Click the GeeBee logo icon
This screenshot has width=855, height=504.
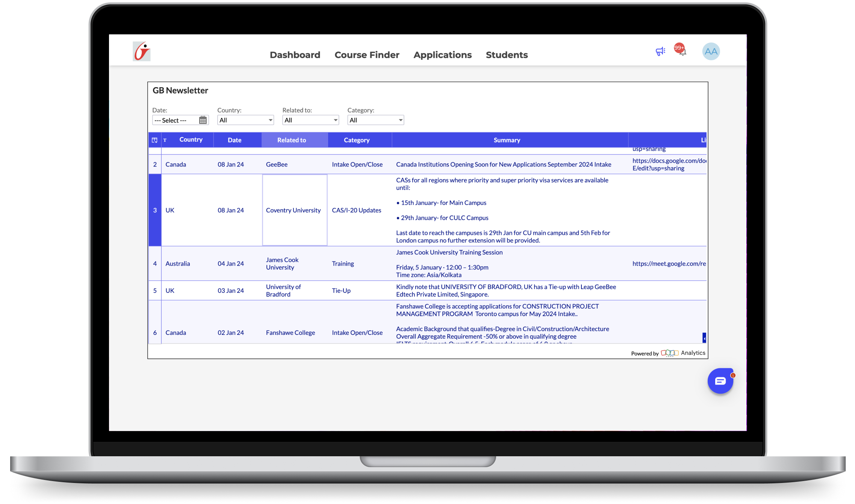pyautogui.click(x=142, y=51)
